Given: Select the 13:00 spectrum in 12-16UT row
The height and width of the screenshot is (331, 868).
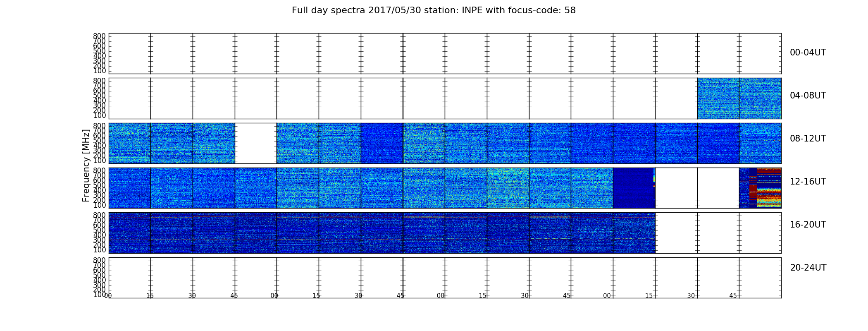Looking at the screenshot, I should click(x=298, y=188).
